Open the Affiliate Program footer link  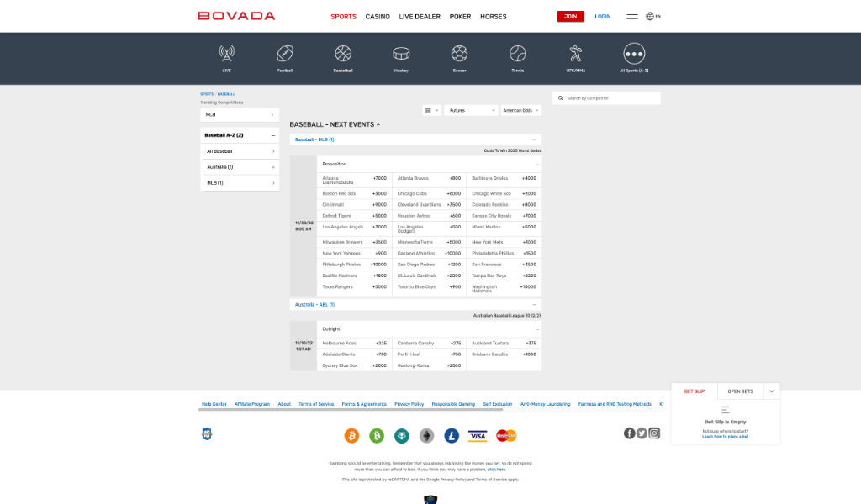pos(252,404)
